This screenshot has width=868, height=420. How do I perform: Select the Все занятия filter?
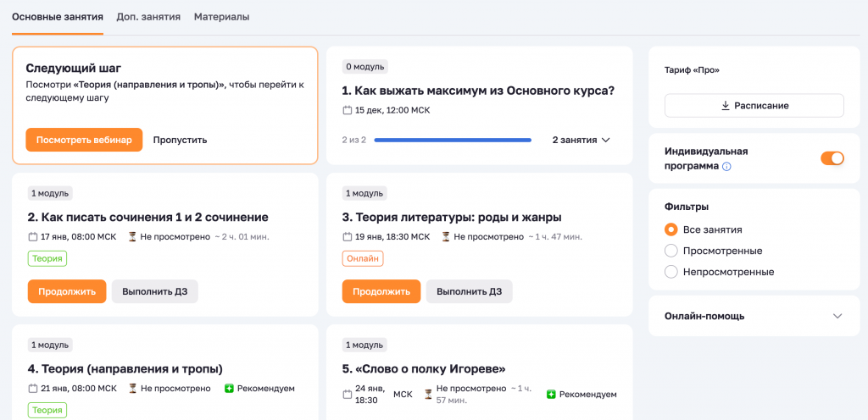(671, 229)
